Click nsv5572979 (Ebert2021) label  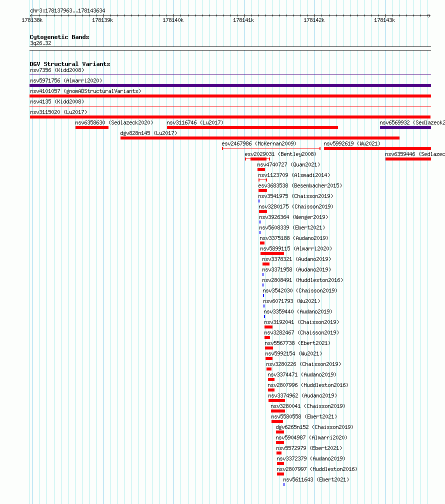309,448
